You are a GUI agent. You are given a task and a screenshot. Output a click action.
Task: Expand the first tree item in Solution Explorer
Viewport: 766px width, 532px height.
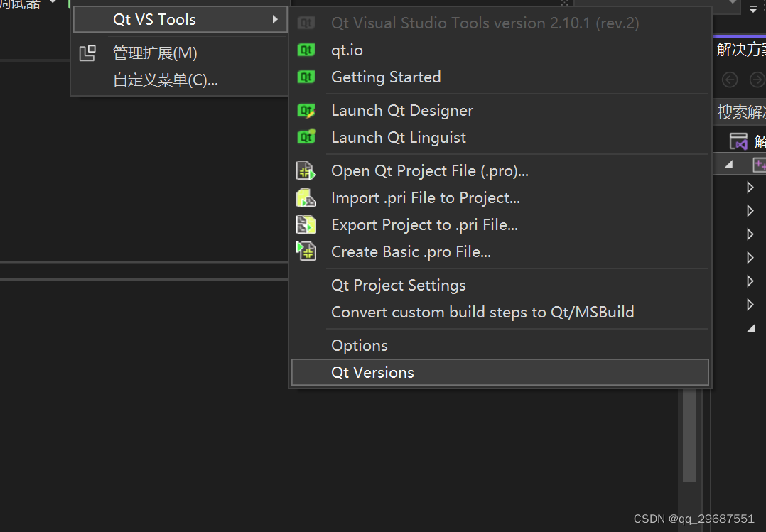coord(750,187)
